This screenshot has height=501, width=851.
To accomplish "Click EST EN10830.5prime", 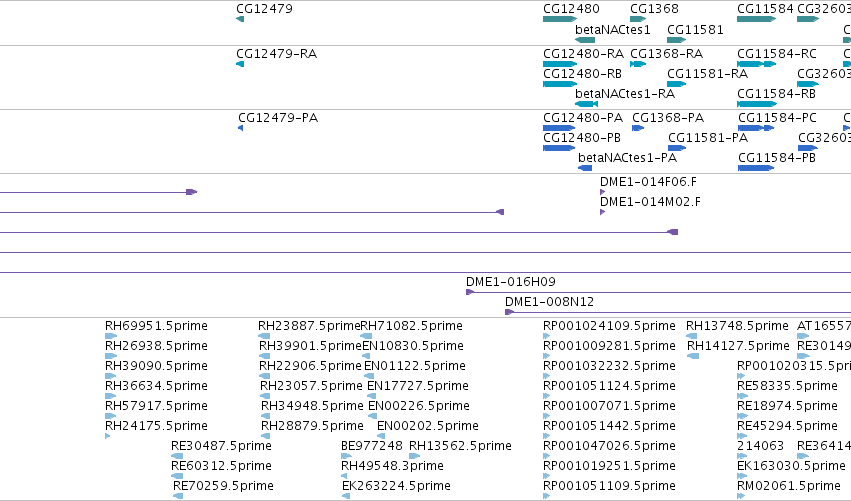I will [x=413, y=346].
